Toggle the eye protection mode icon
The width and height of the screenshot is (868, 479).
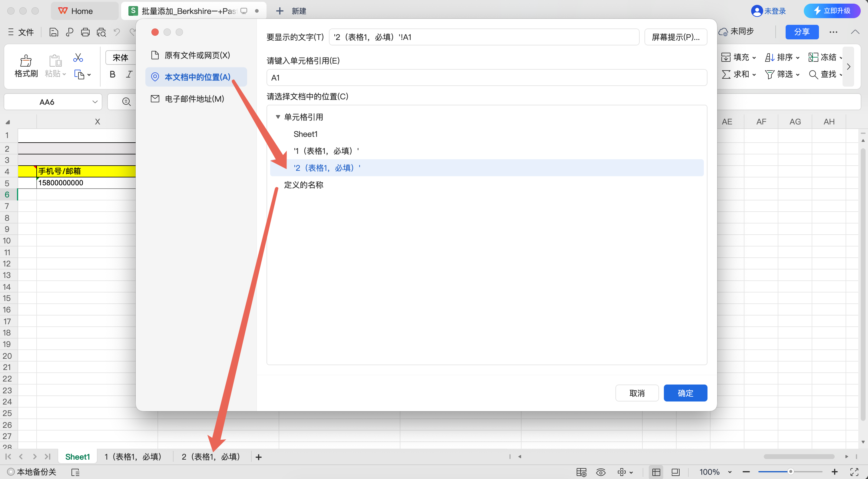point(601,472)
